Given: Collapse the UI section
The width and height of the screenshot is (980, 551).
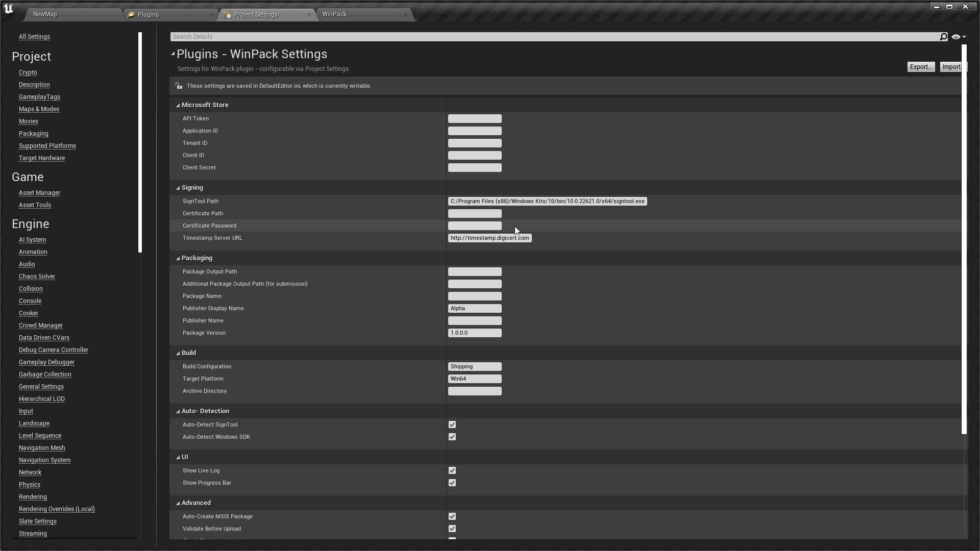Looking at the screenshot, I should (x=178, y=457).
